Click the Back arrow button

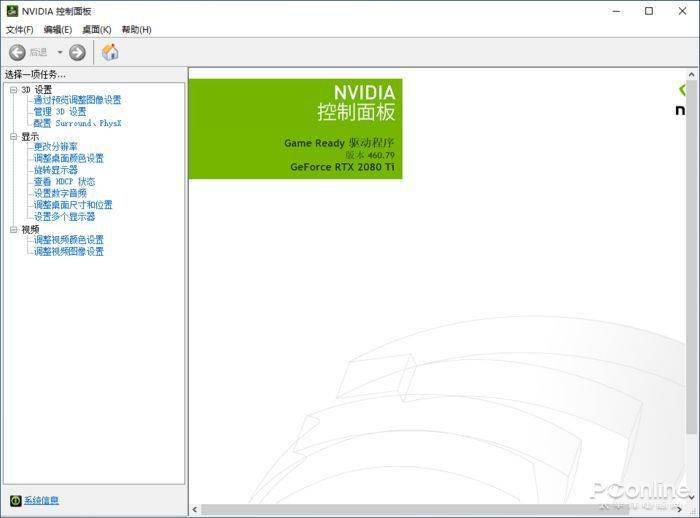click(17, 53)
